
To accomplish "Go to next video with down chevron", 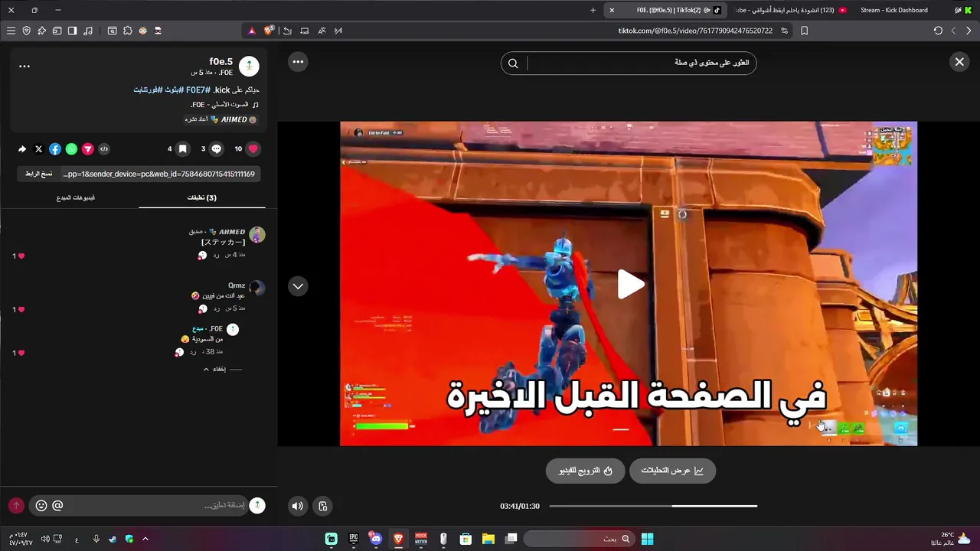I will (298, 286).
